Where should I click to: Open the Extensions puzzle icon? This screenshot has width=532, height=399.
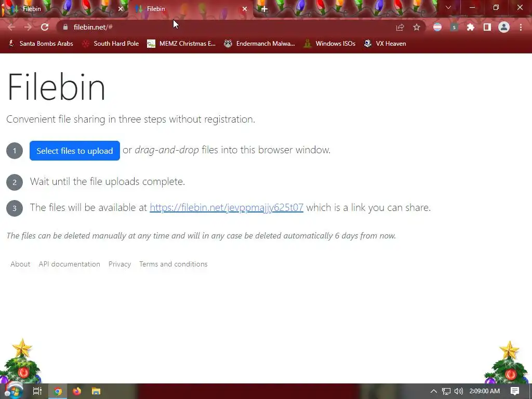471,27
